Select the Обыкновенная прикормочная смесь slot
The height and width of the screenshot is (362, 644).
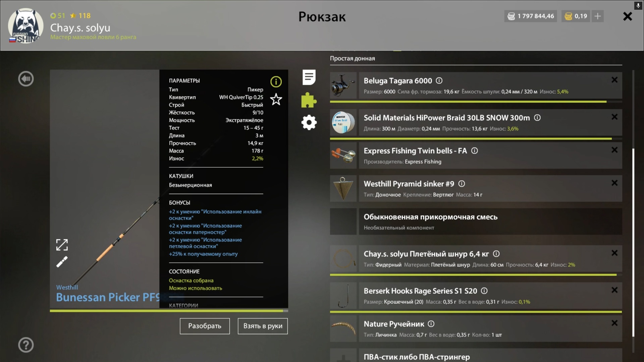pos(476,222)
